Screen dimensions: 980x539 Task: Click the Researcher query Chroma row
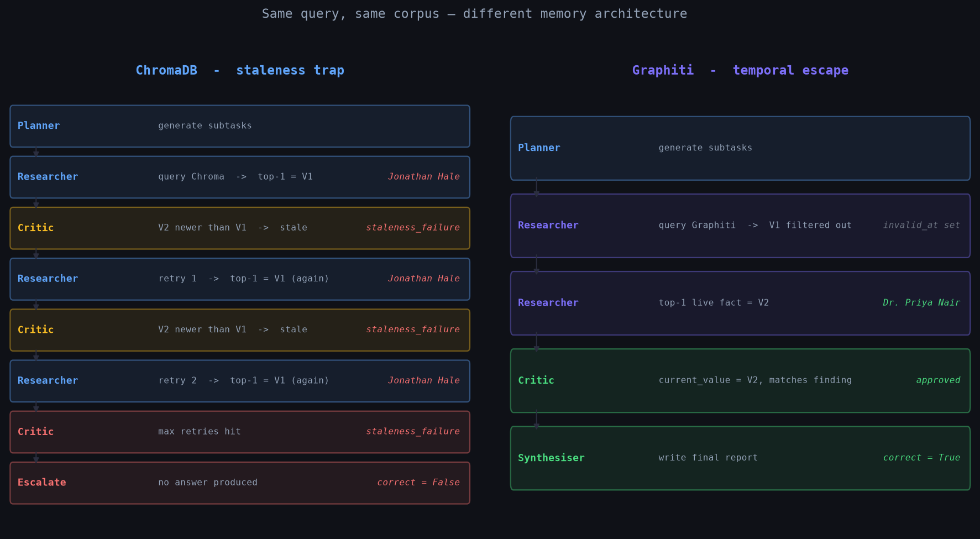[240, 177]
